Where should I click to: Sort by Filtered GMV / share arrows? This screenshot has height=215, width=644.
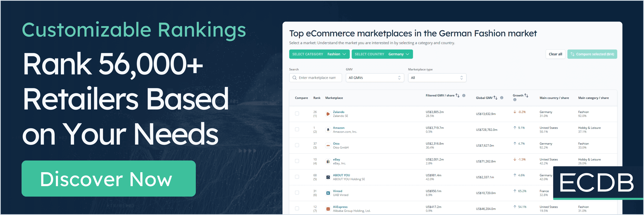tap(457, 95)
